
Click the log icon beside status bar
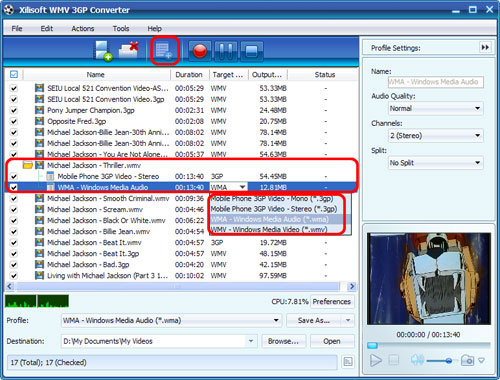(348, 362)
